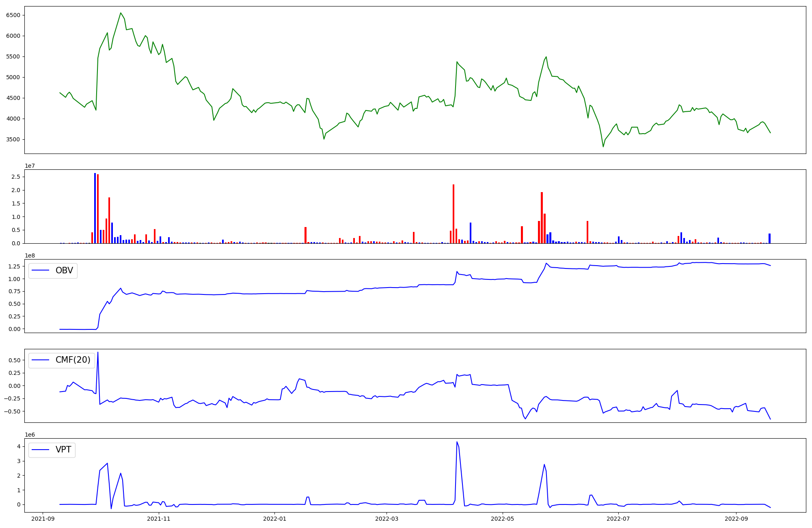
Task: Click the 2021-11 x-axis date label
Action: [159, 519]
